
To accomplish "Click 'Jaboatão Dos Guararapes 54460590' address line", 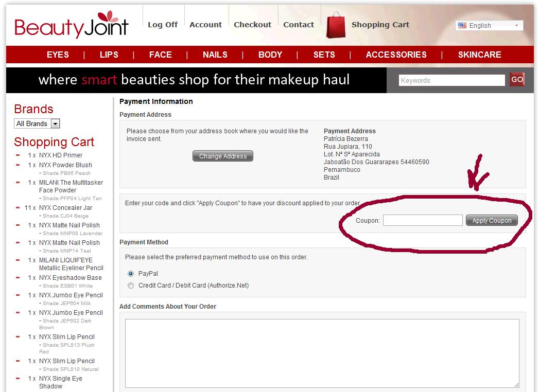I will tap(376, 162).
